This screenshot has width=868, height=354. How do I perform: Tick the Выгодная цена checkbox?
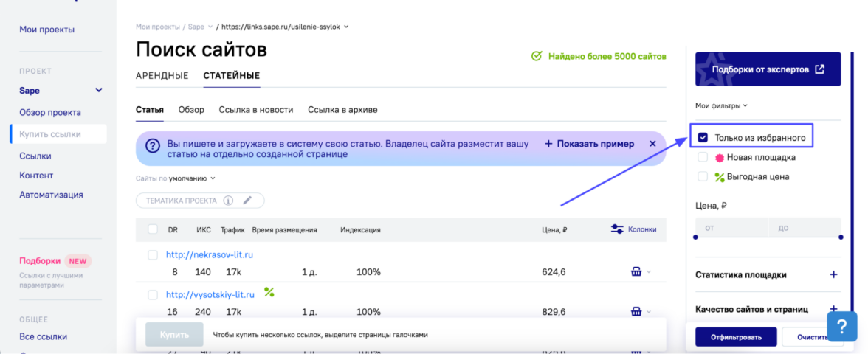703,177
